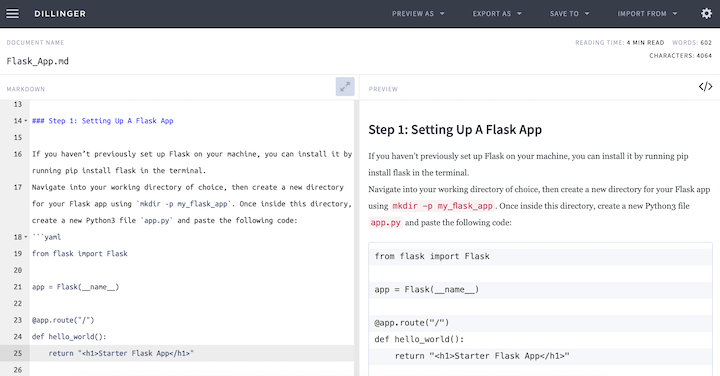Click the editor vertical scrollbar
Viewport: 720px width, 376px height.
tap(356, 238)
